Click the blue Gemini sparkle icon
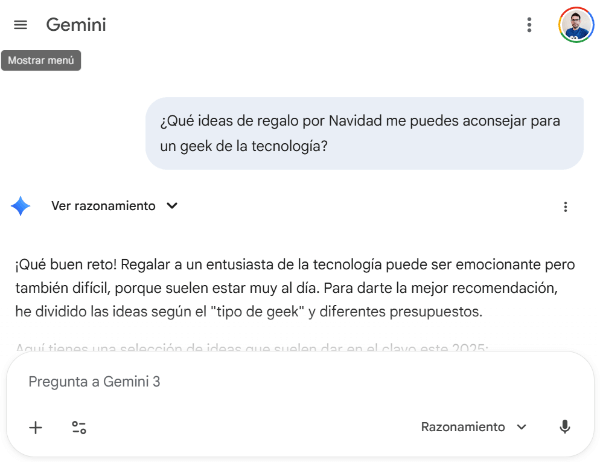 coord(20,206)
